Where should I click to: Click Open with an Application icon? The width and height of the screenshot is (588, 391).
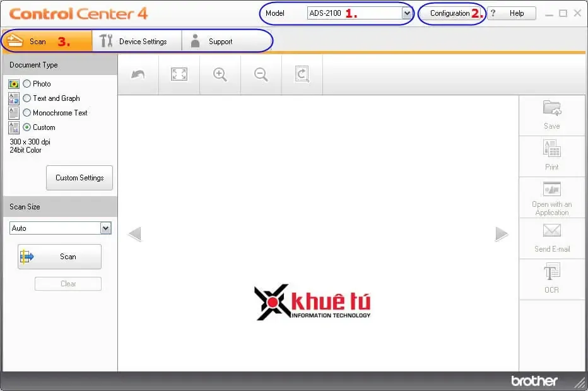(x=551, y=190)
